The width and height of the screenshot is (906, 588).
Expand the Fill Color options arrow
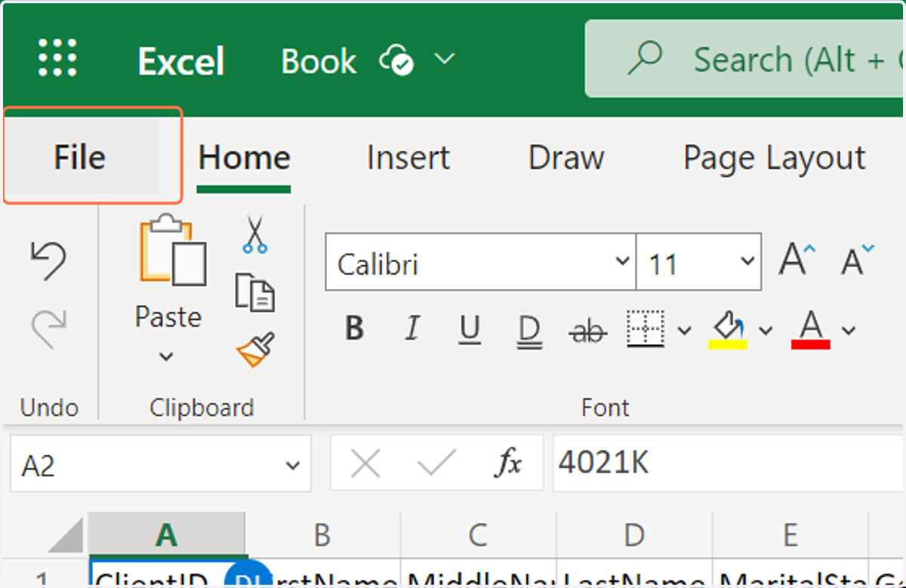(x=766, y=331)
